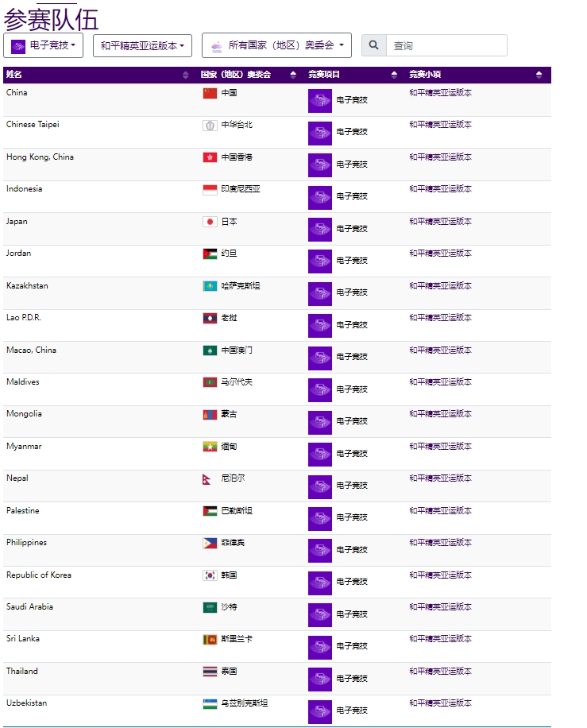Select the Mongolia team name
The width and height of the screenshot is (587, 728).
pos(24,414)
